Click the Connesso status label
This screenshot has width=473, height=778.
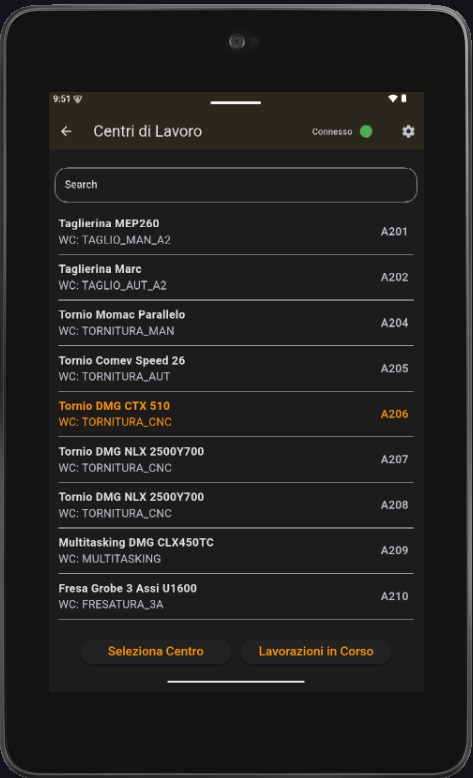[x=332, y=132]
